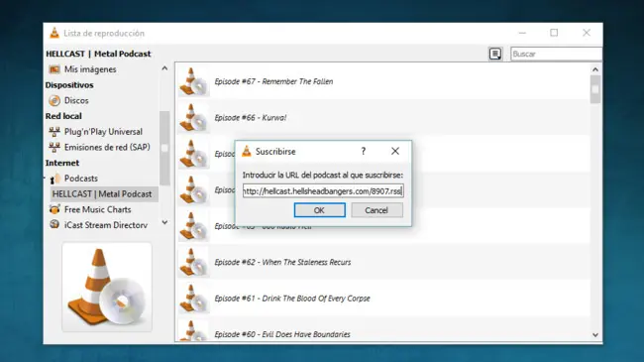644x362 pixels.
Task: Select HELLCAST | Metal Podcast sidebar entry
Action: tap(102, 194)
